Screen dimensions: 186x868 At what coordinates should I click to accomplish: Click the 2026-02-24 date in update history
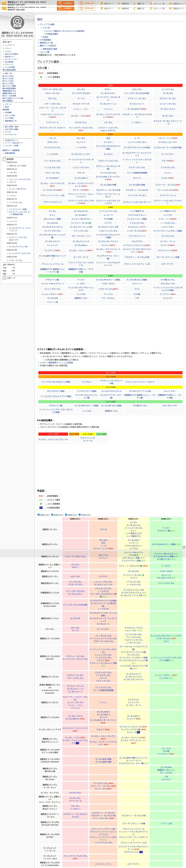[12, 162]
